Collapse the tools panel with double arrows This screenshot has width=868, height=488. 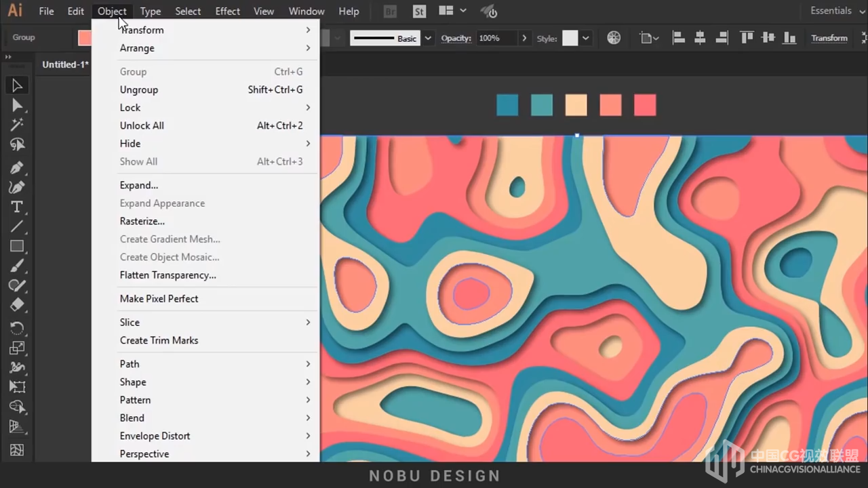point(8,57)
